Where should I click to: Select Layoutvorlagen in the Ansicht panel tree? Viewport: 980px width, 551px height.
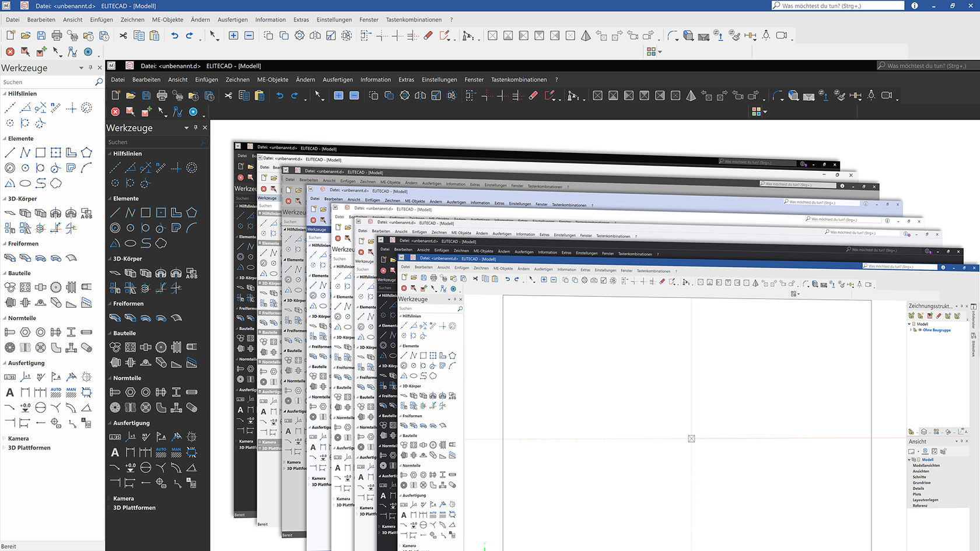(926, 500)
